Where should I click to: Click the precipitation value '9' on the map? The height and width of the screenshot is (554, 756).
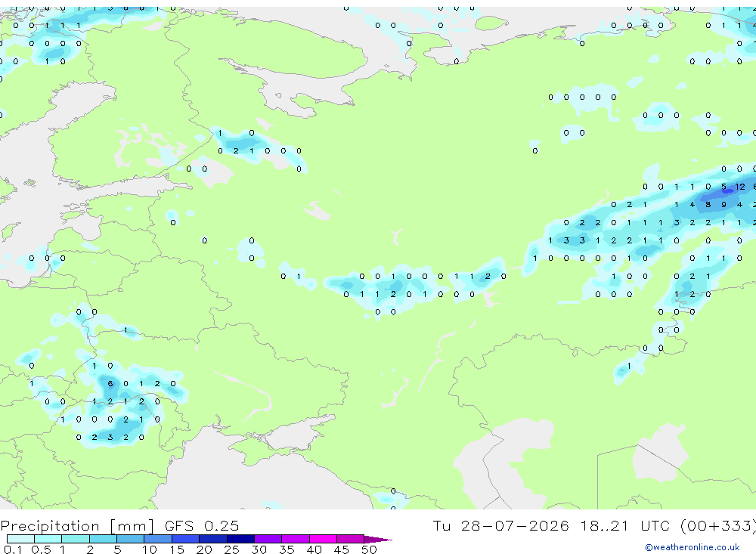pos(723,204)
